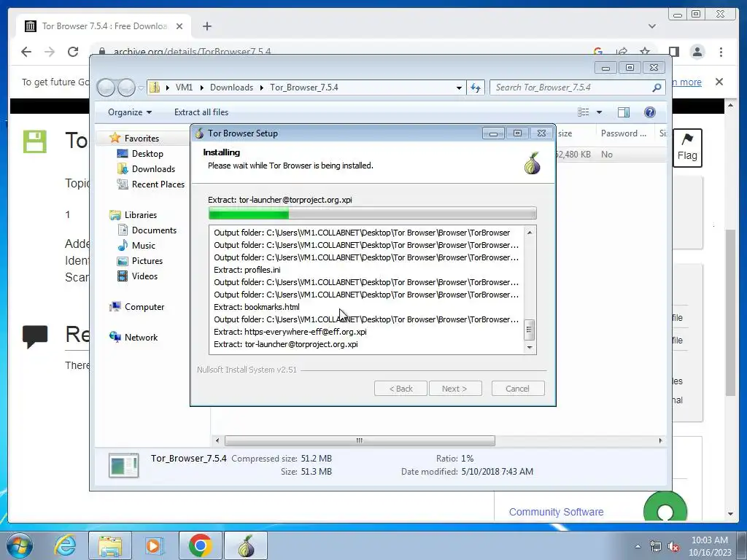This screenshot has width=747, height=560.
Task: Click the Flag button on archive.org page
Action: [687, 147]
